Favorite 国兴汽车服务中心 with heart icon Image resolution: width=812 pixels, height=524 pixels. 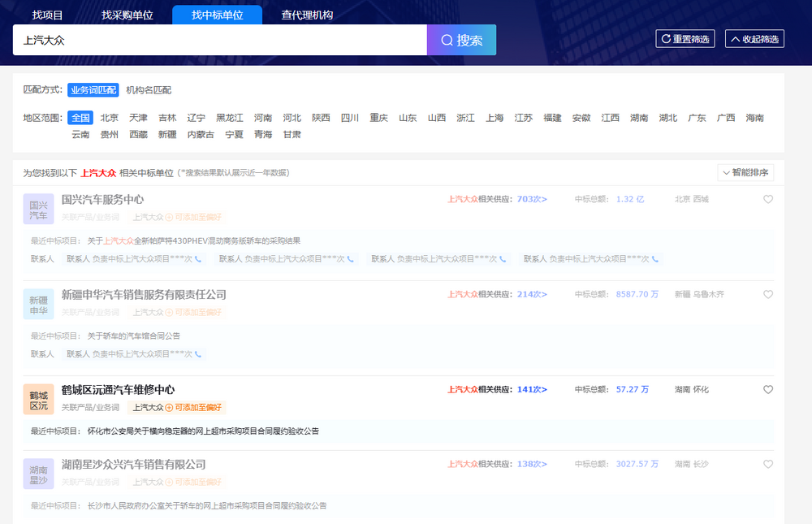[768, 199]
